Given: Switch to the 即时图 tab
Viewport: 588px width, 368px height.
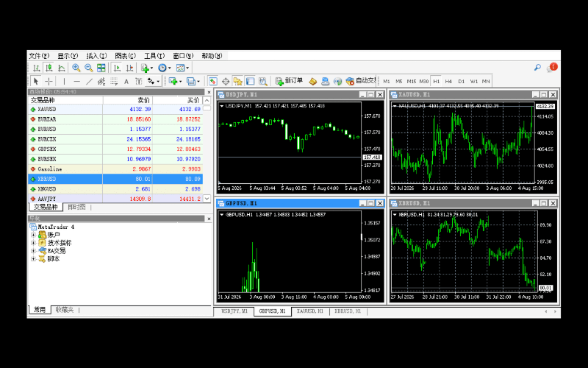Looking at the screenshot, I should [76, 207].
